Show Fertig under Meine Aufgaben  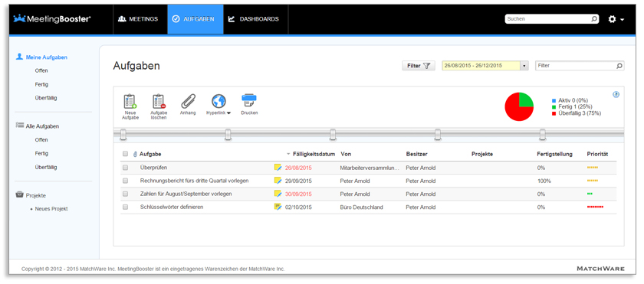coord(41,84)
